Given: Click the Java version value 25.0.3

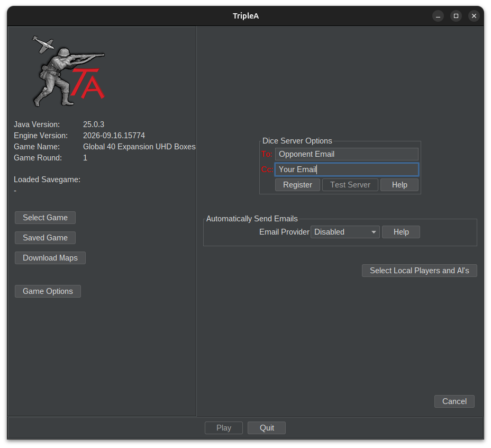Looking at the screenshot, I should 94,124.
